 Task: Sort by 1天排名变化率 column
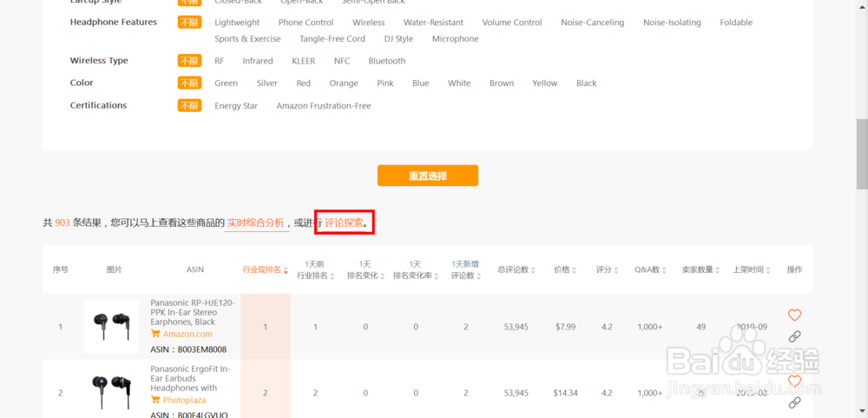416,270
